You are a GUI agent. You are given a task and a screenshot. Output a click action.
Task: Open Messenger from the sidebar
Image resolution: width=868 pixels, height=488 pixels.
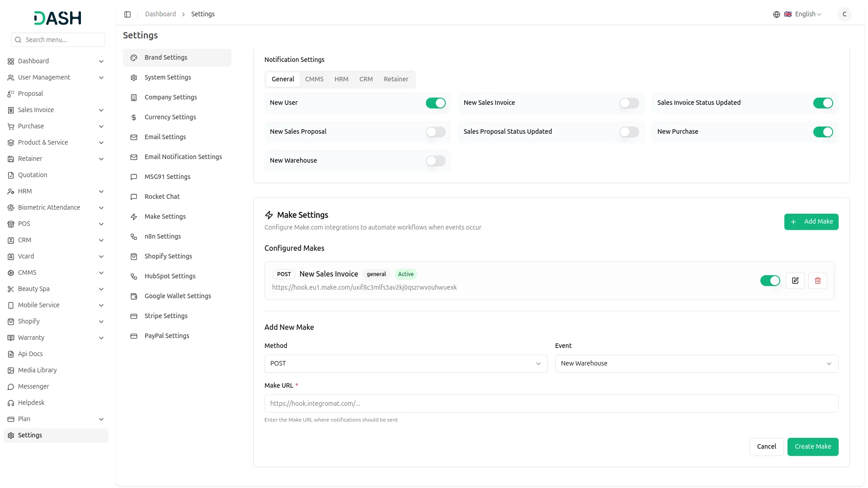pos(33,386)
